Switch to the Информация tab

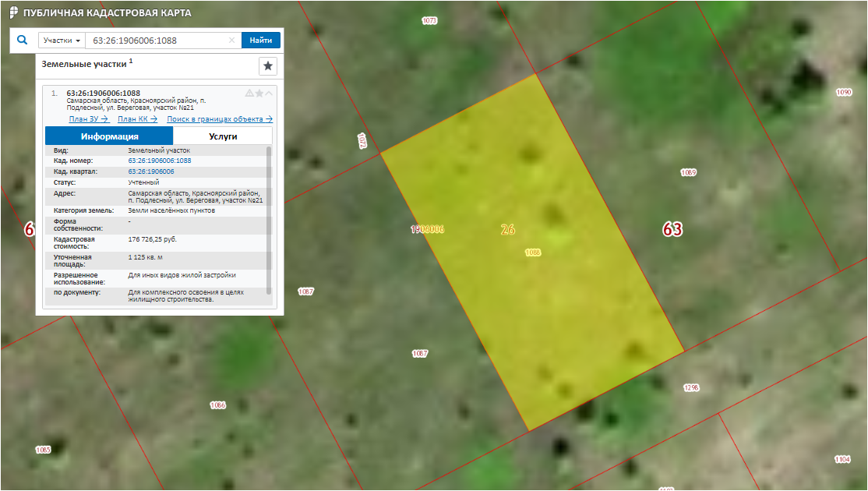(x=109, y=136)
